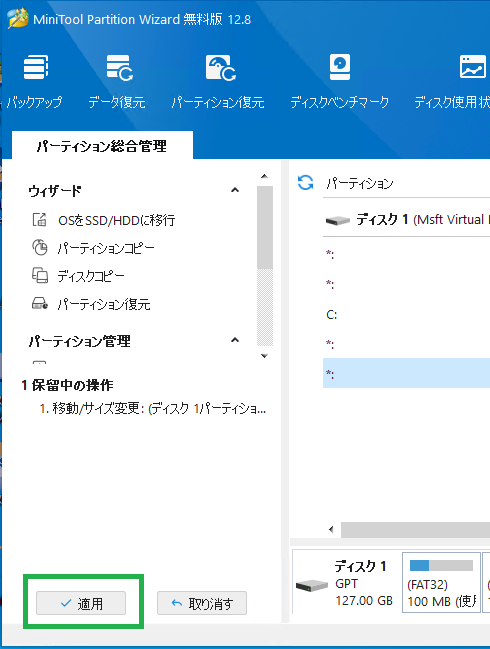This screenshot has width=490, height=649.
Task: Select the パーティション総合管理 tab
Action: 102,146
